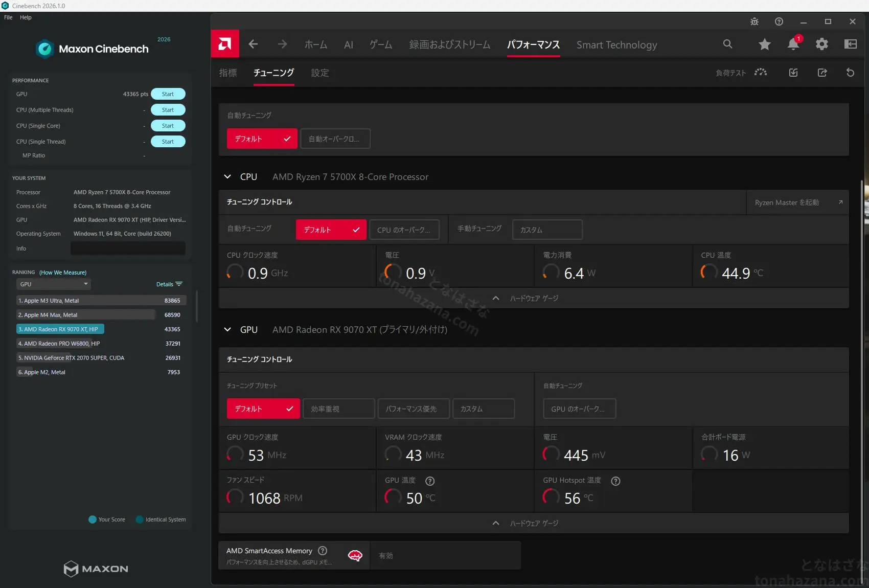
Task: Switch to the 指標 sub-tab
Action: (x=228, y=73)
